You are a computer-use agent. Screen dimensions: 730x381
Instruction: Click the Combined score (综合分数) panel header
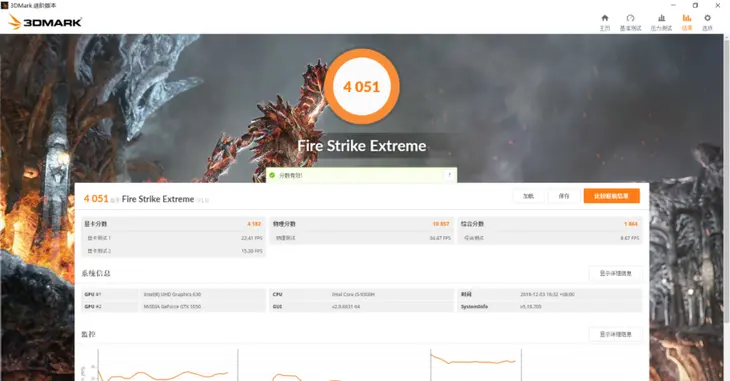(550, 224)
